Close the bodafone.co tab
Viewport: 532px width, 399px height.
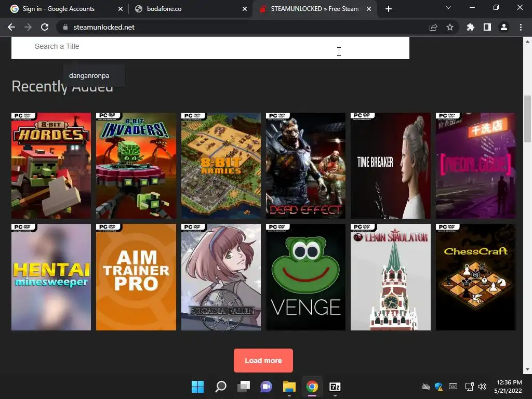(x=245, y=9)
